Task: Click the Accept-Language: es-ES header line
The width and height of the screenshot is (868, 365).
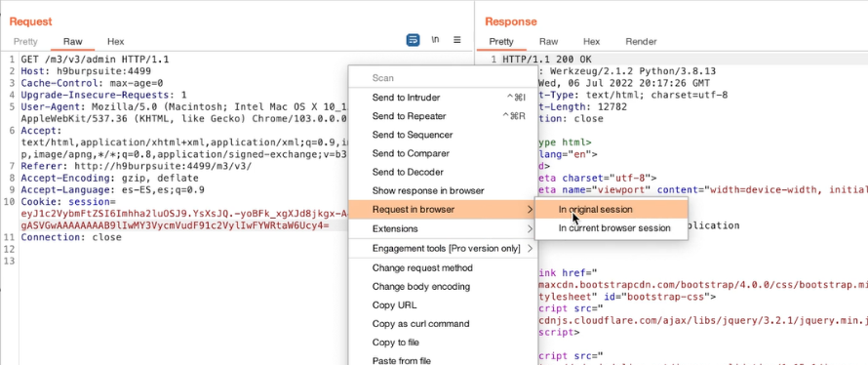Action: (112, 190)
